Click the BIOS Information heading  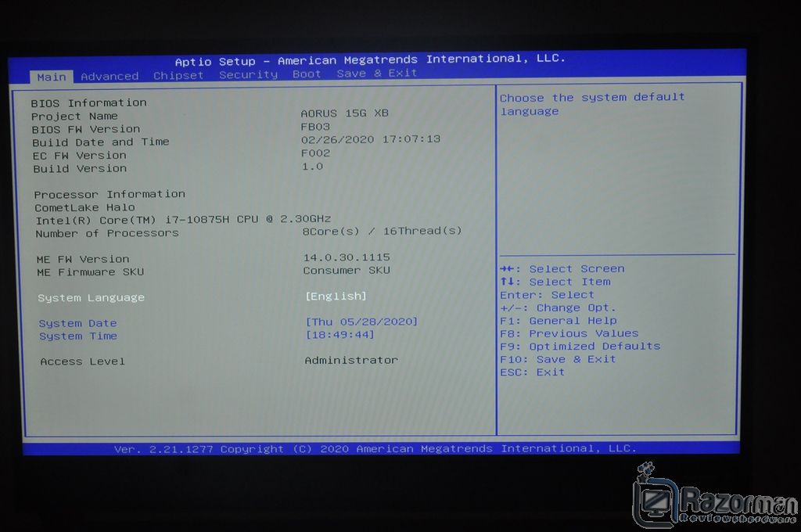point(89,103)
